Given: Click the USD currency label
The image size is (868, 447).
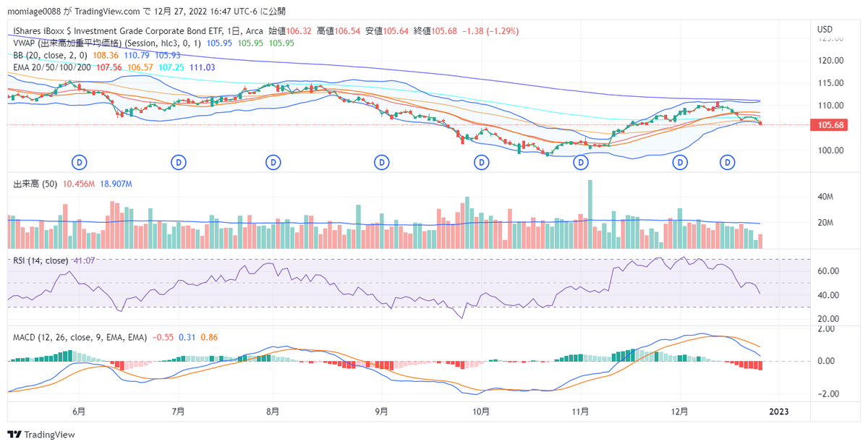Looking at the screenshot, I should point(825,29).
